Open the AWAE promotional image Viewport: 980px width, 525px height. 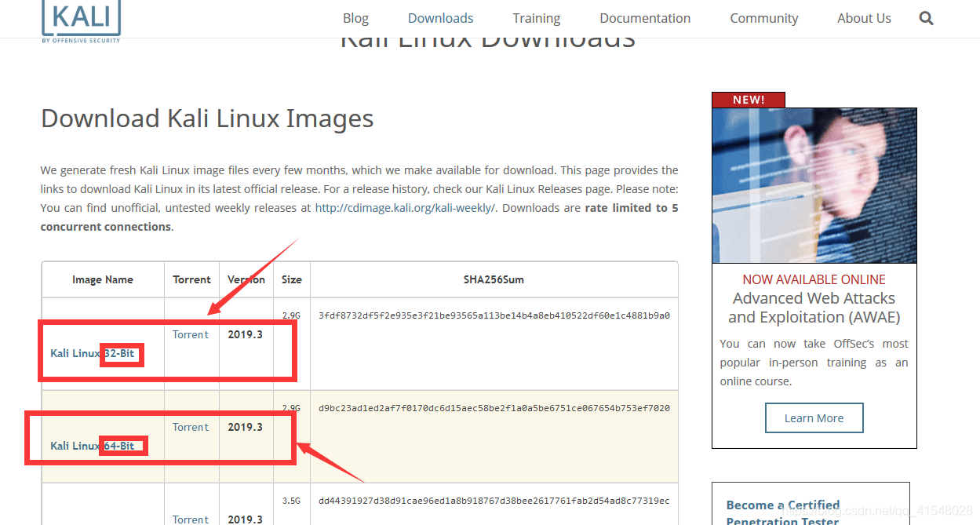pyautogui.click(x=814, y=185)
